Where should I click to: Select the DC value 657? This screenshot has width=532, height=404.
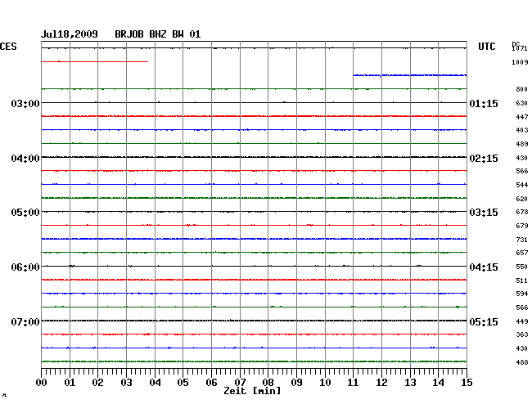pos(522,253)
